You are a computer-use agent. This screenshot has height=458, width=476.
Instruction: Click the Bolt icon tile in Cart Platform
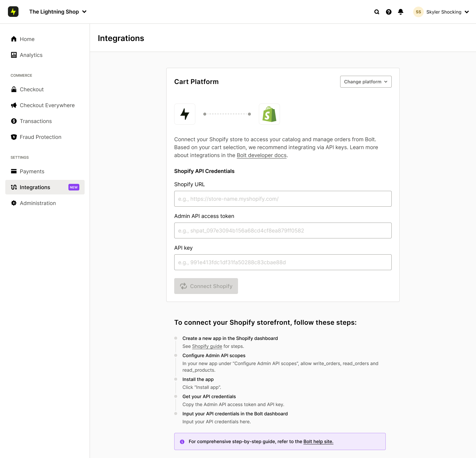(185, 114)
